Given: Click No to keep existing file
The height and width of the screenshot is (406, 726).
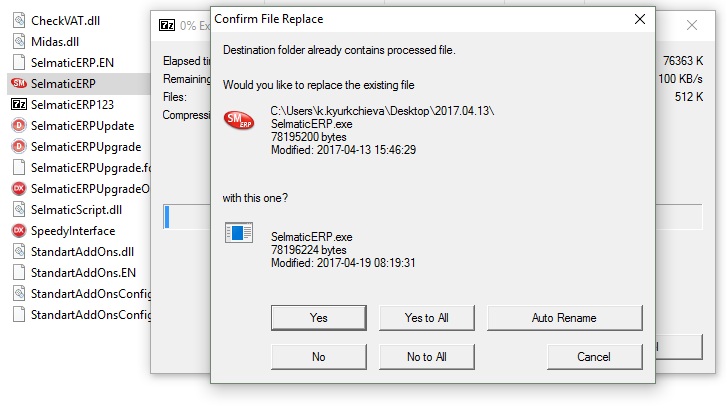Looking at the screenshot, I should [319, 356].
